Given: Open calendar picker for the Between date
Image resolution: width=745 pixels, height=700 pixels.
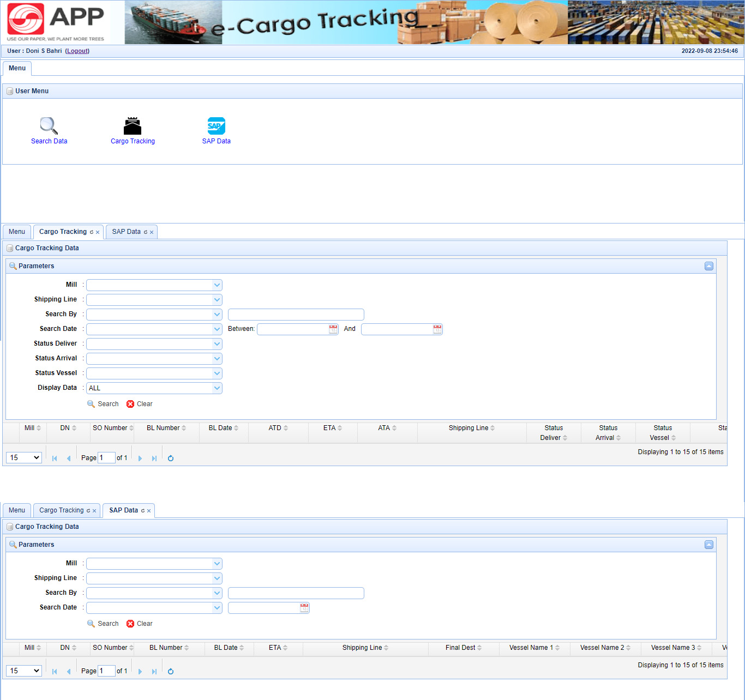Looking at the screenshot, I should click(x=333, y=329).
